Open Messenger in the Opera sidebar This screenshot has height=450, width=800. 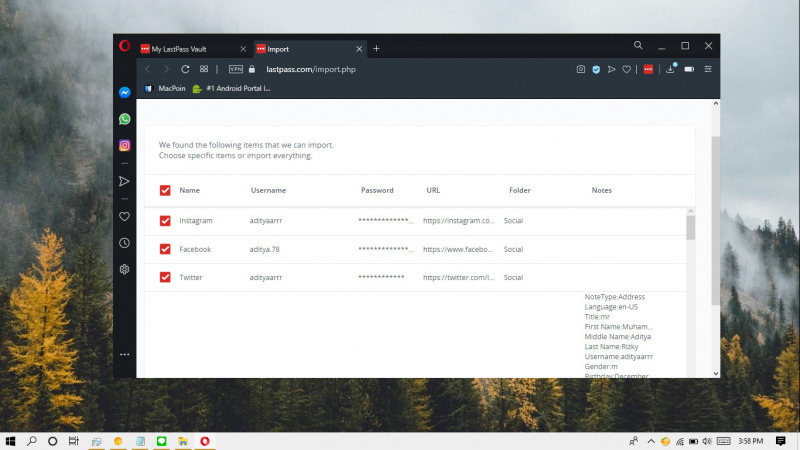[124, 92]
